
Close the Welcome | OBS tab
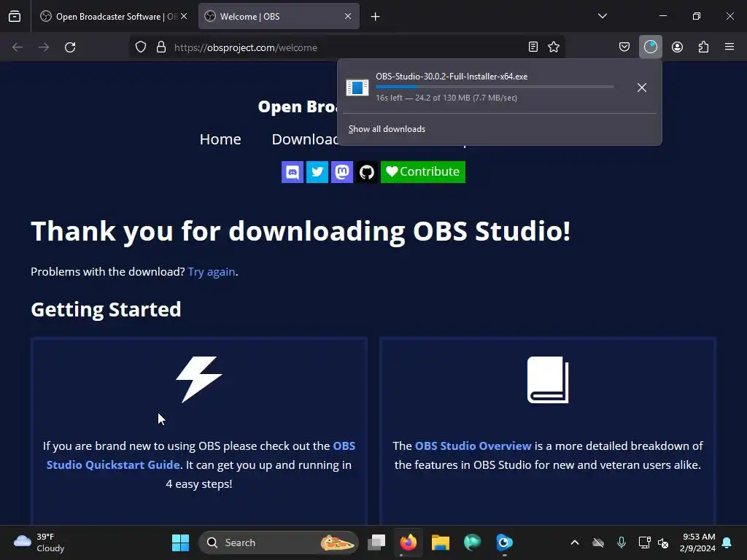point(348,16)
